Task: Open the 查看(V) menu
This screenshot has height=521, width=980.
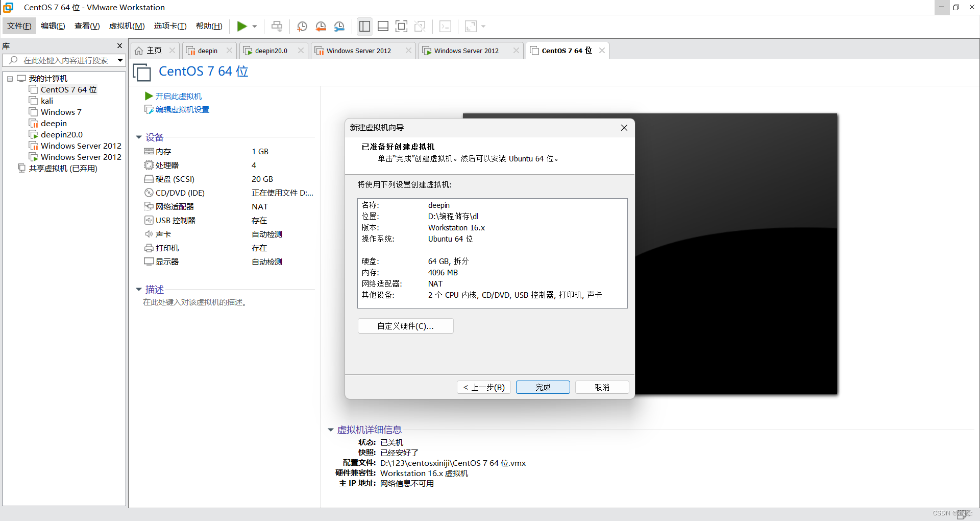Action: (x=87, y=26)
